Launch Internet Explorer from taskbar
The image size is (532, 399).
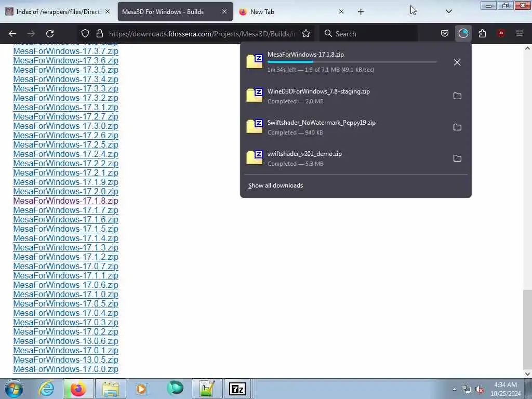pyautogui.click(x=46, y=389)
